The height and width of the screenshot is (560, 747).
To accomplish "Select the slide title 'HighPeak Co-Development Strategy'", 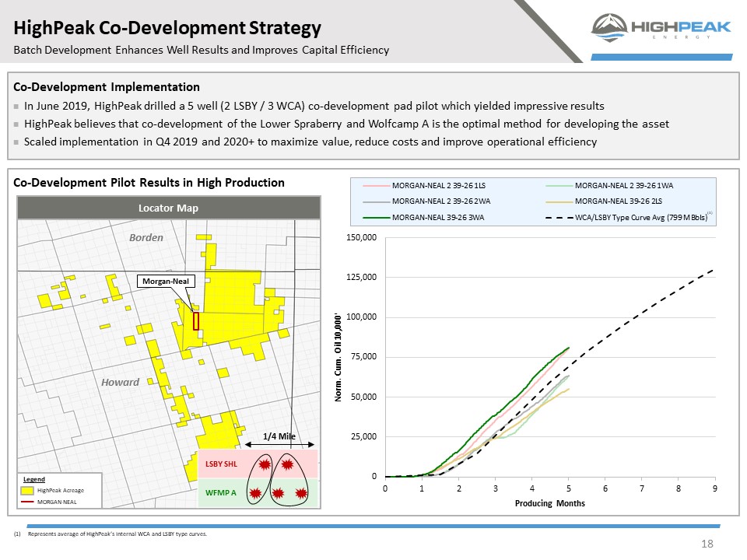I will pyautogui.click(x=167, y=28).
